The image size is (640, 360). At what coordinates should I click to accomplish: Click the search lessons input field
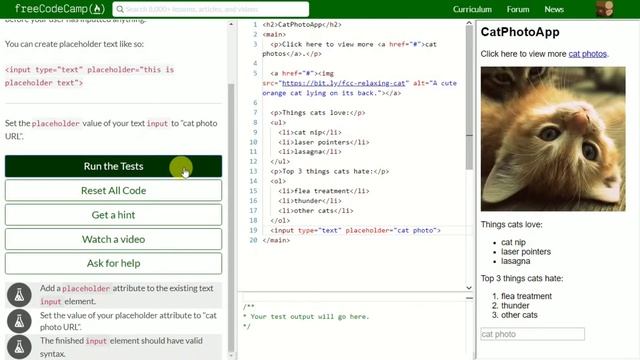pos(211,9)
